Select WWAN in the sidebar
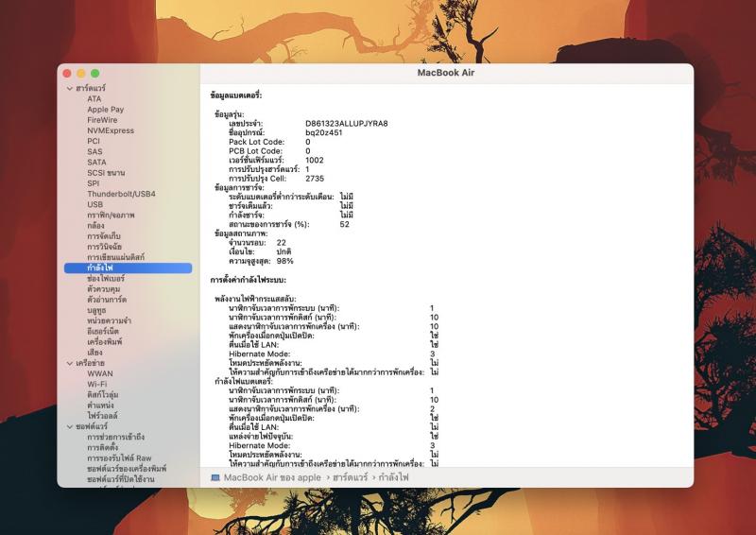 (100, 373)
